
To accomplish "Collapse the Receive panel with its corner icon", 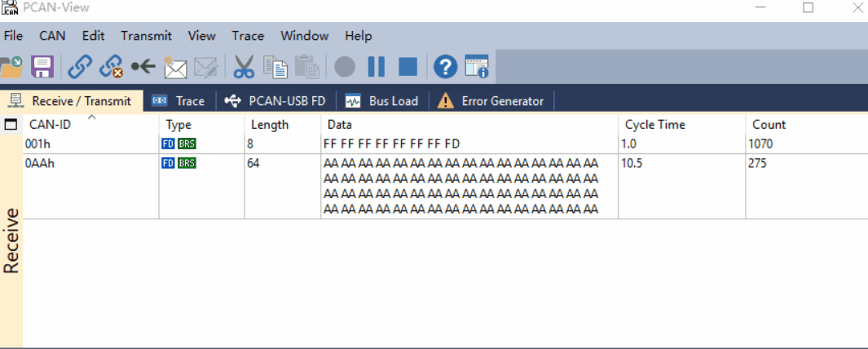I will pyautogui.click(x=11, y=125).
